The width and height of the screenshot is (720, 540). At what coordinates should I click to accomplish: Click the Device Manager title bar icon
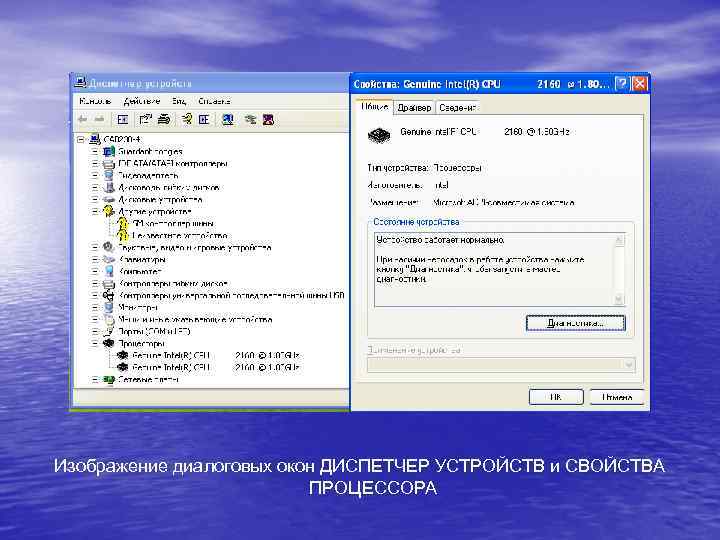click(80, 83)
